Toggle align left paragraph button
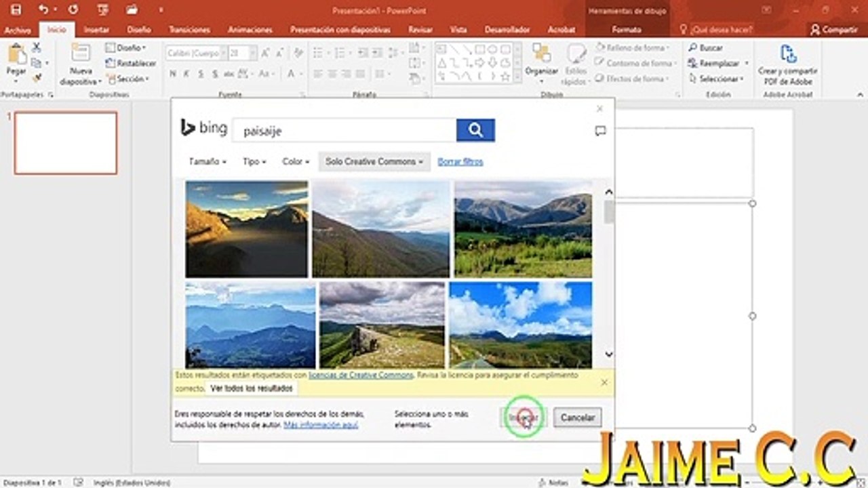The height and width of the screenshot is (488, 868). point(317,73)
